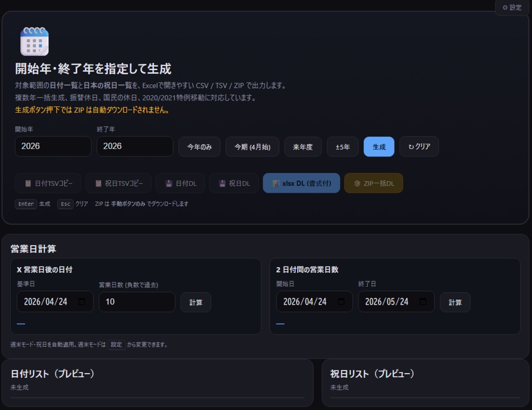532x410 pixels.
Task: Open the 設定 gear in the top-right corner
Action: 512,7
